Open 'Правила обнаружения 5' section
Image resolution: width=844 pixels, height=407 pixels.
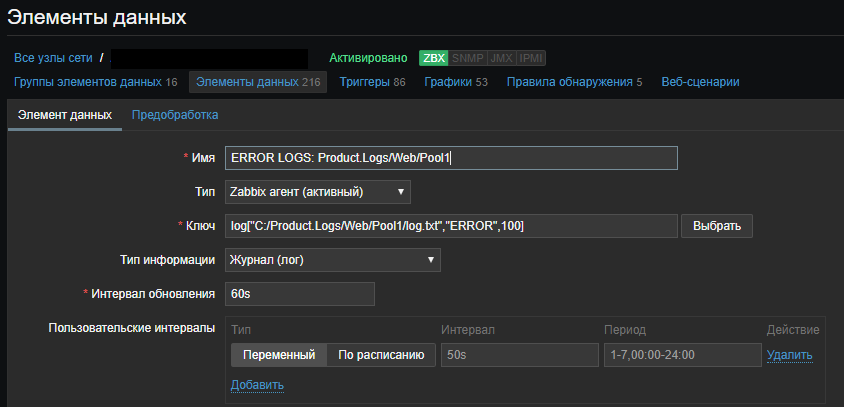574,82
